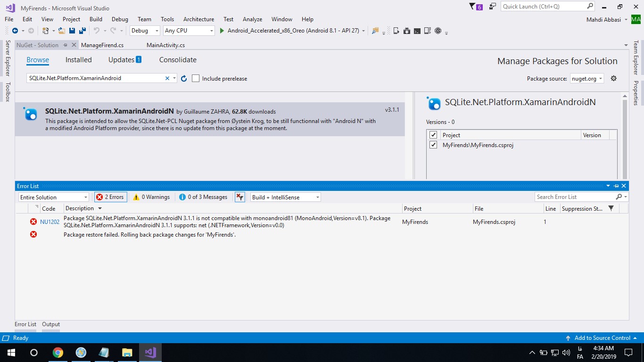Toggle the select-all Project header checkbox

(433, 135)
